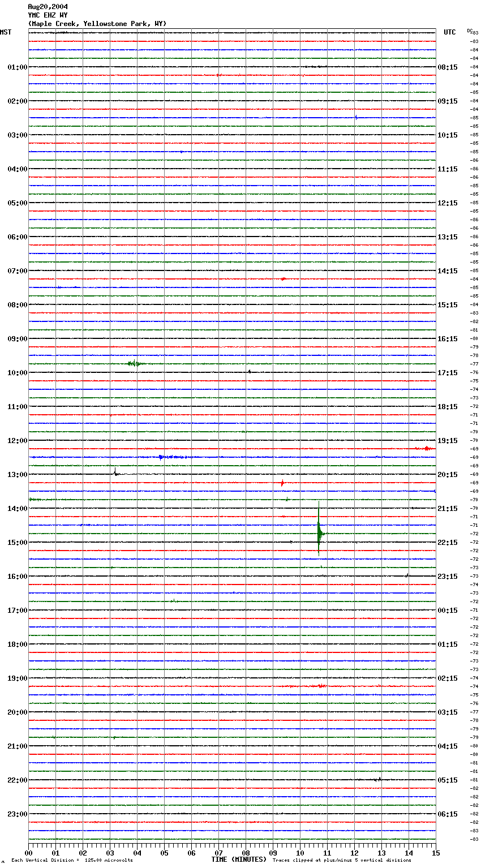Viewport: 481px width, 868px height.
Task: Select the MST hour label "07:00"
Action: 17,271
